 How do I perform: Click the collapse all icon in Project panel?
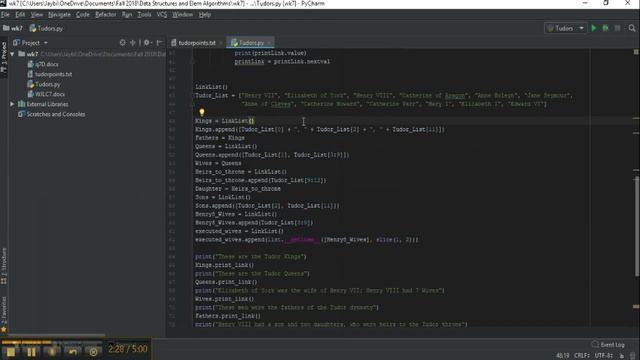133,42
